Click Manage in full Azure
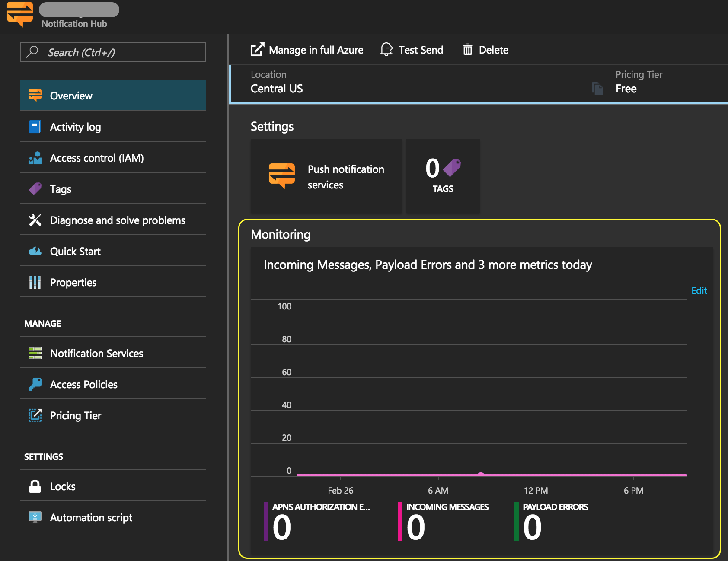This screenshot has width=728, height=561. pyautogui.click(x=307, y=50)
